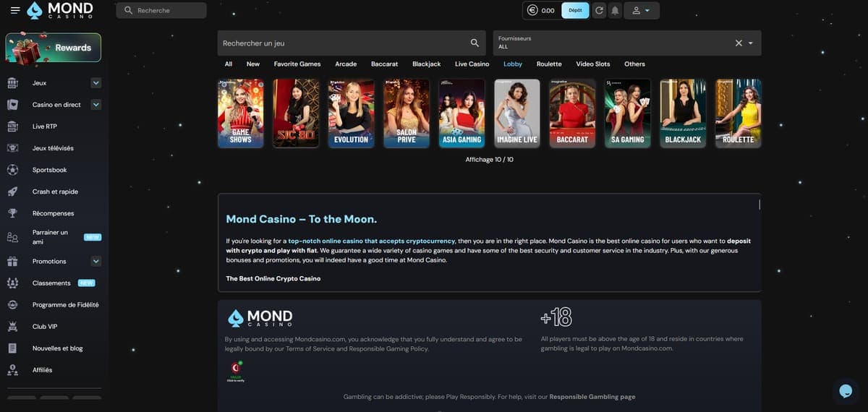
Task: Open the Game Shows lobby thumbnail
Action: [241, 113]
